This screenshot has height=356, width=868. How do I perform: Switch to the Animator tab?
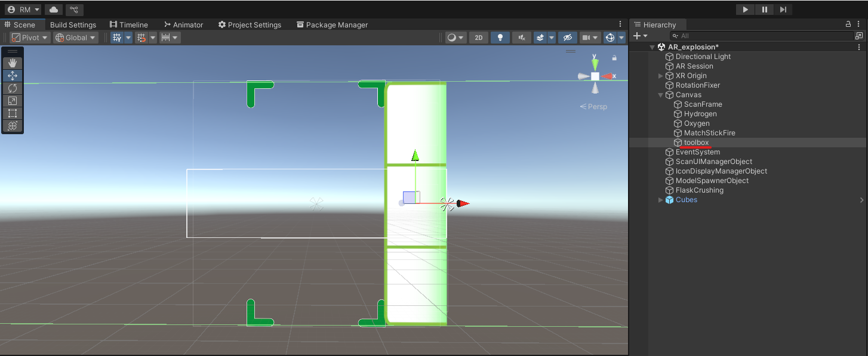coord(184,24)
